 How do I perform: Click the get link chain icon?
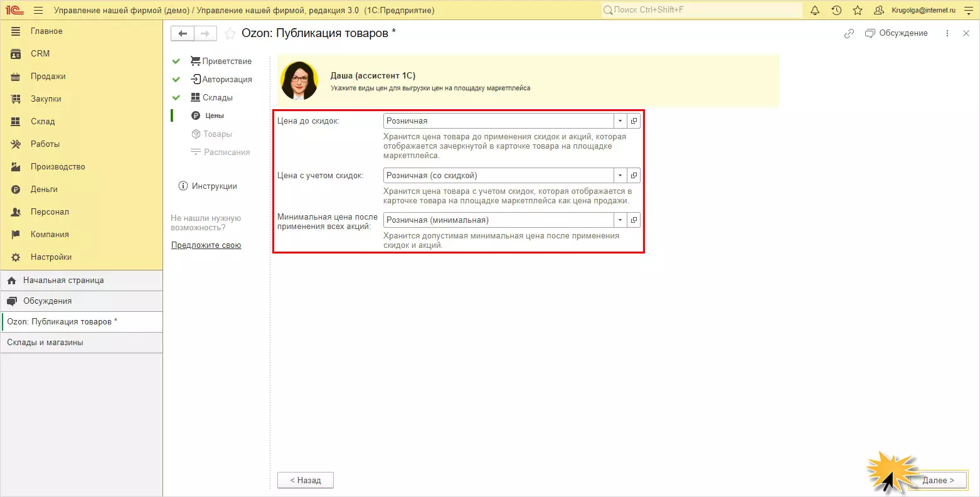point(849,33)
